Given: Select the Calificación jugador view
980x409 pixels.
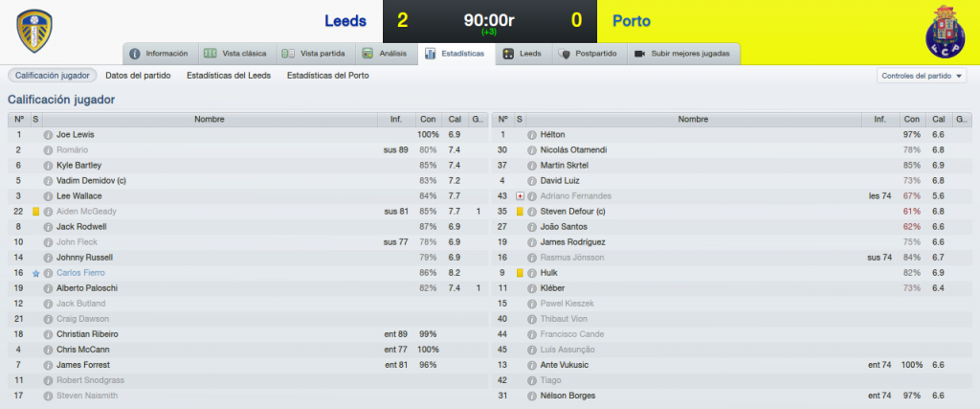Looking at the screenshot, I should click(x=53, y=76).
